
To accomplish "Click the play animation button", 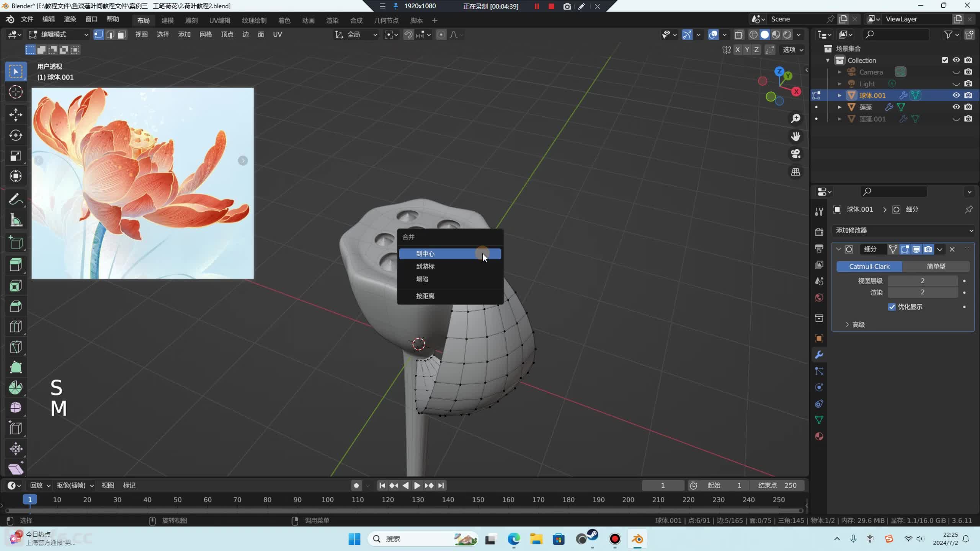I will 417,485.
